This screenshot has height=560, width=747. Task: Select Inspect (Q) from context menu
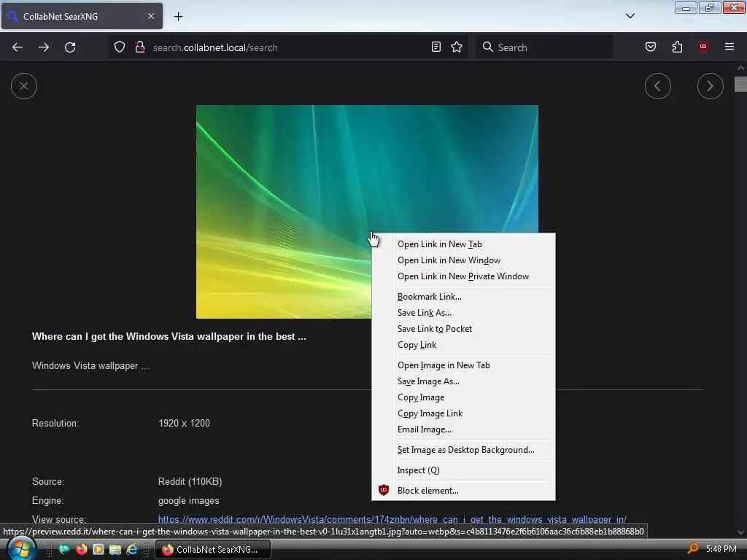(463, 470)
